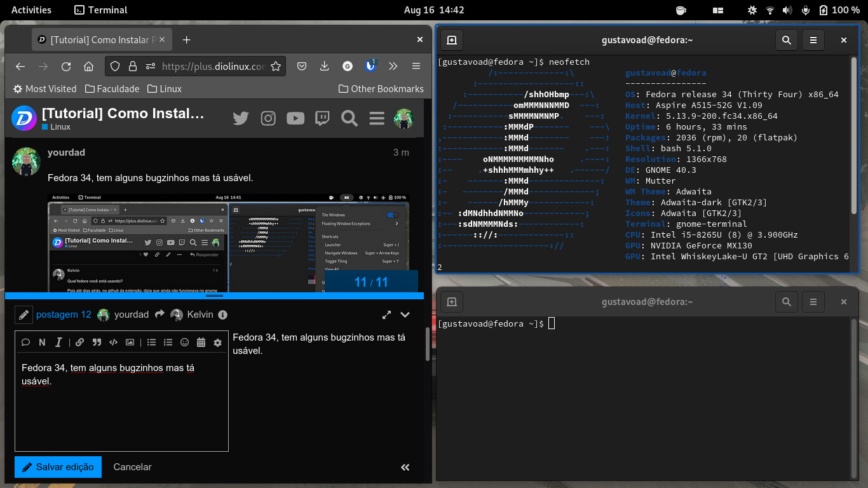Insert a hyperlink in the post editor

click(x=80, y=342)
